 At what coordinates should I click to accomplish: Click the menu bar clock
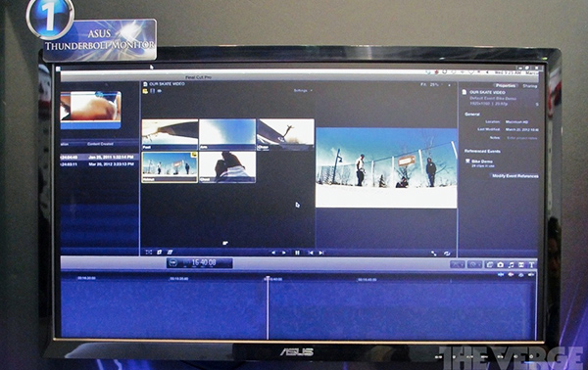[x=507, y=72]
